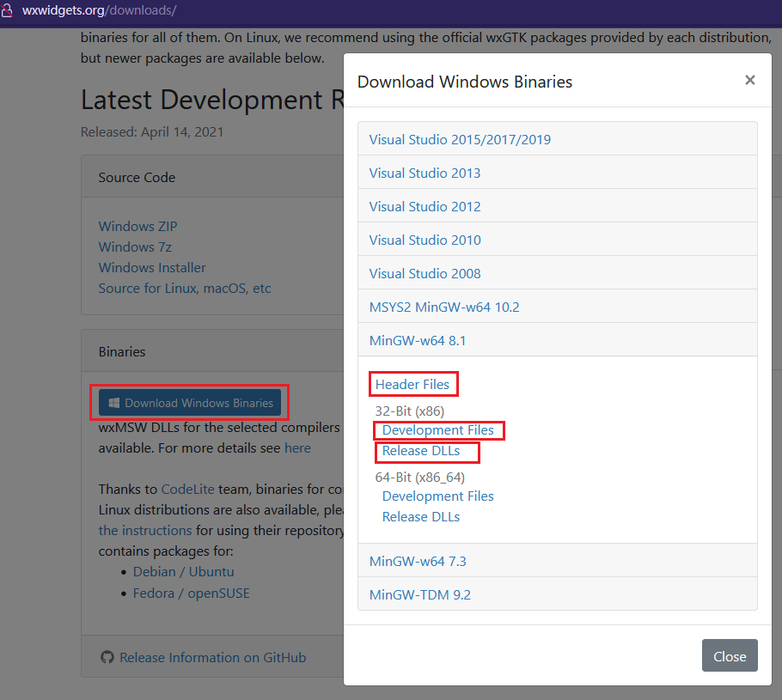The height and width of the screenshot is (700, 782).
Task: Expand the MinGW-w64 7.3 section
Action: click(x=418, y=561)
